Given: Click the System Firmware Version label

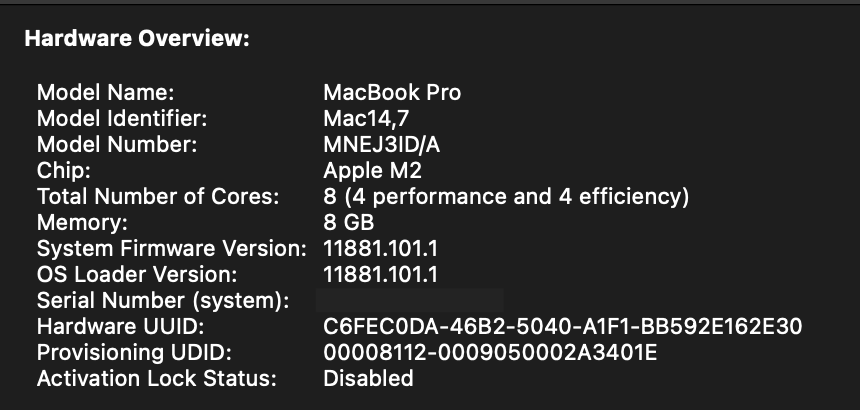Looking at the screenshot, I should click(x=171, y=249).
